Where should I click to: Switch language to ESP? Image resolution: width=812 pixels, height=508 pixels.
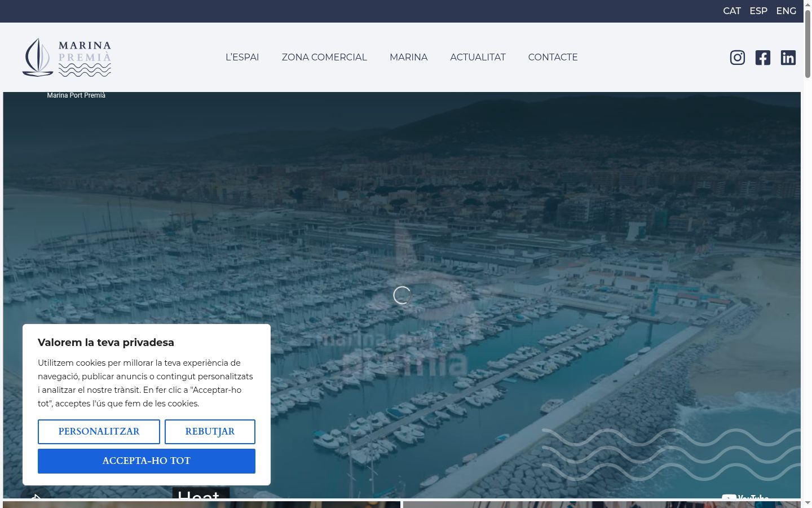coord(758,11)
